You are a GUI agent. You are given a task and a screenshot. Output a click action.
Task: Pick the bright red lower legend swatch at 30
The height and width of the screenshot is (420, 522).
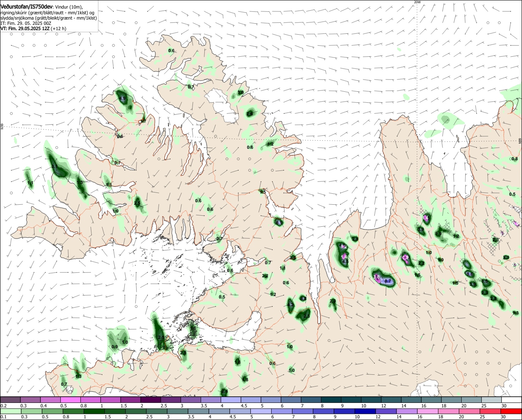click(x=511, y=411)
